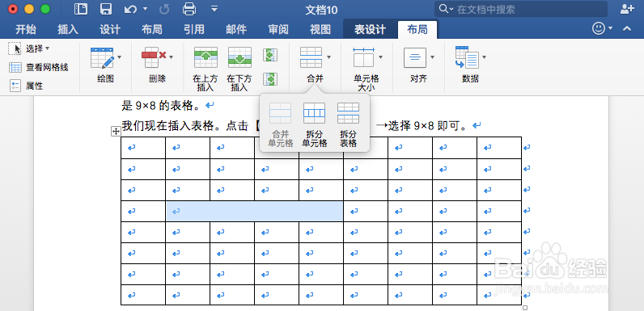Click the 数据 data icon

467,57
